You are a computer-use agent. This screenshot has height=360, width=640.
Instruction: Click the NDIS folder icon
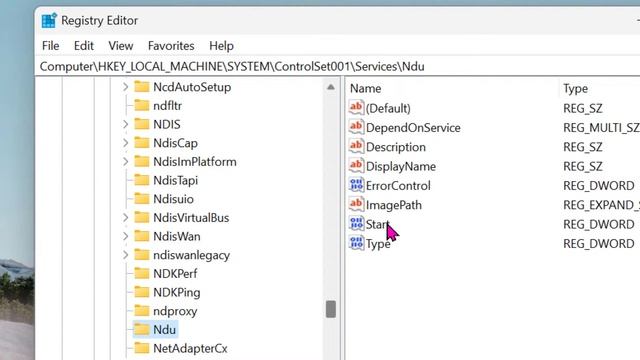click(142, 124)
